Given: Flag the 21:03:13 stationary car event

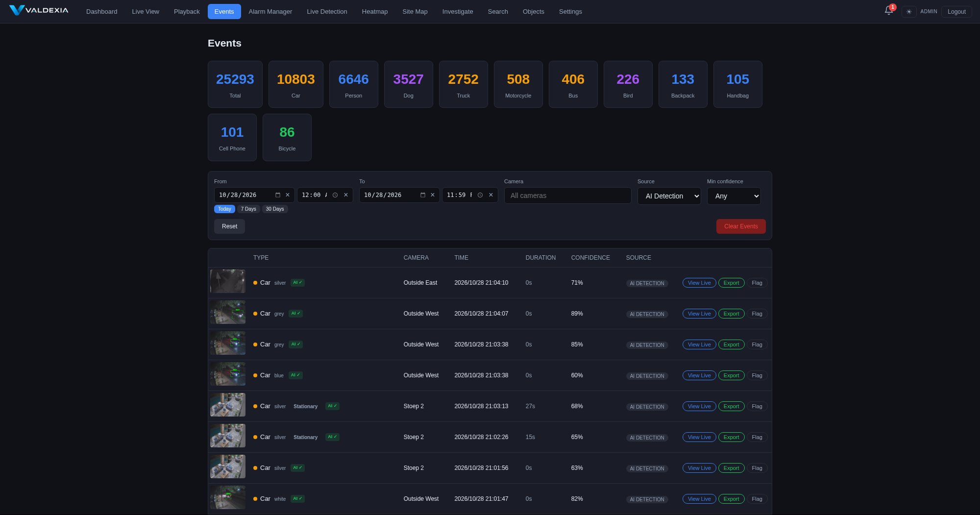Looking at the screenshot, I should click(x=757, y=406).
